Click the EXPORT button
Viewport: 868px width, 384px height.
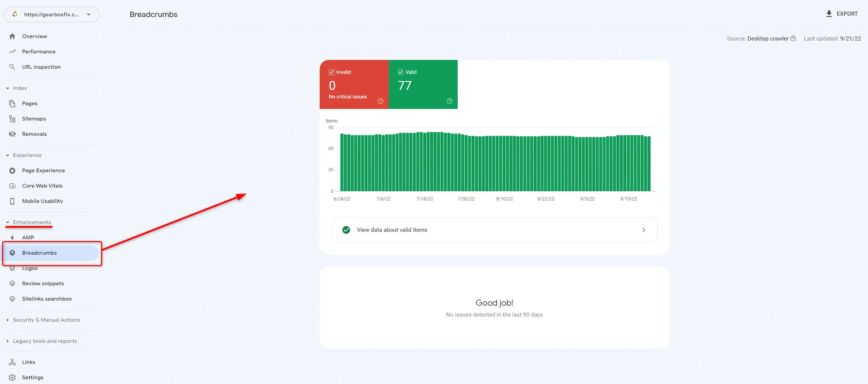842,14
